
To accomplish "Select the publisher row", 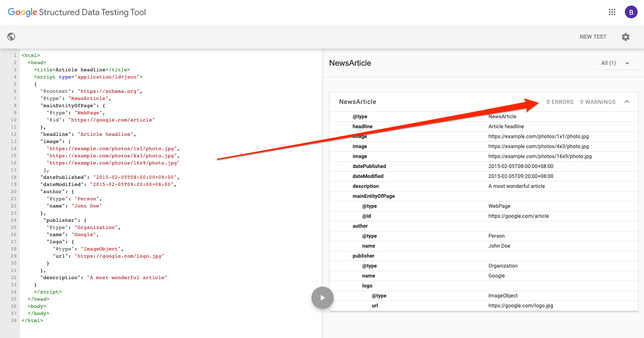I will pos(484,256).
